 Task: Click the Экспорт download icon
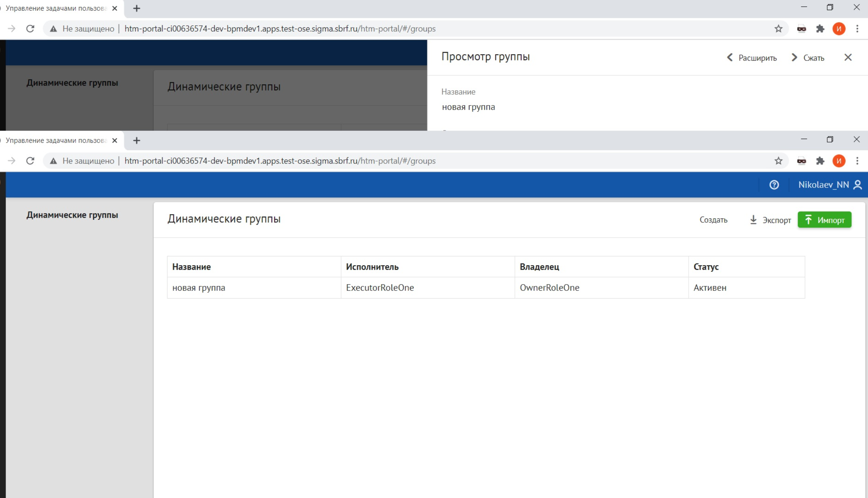(x=753, y=219)
